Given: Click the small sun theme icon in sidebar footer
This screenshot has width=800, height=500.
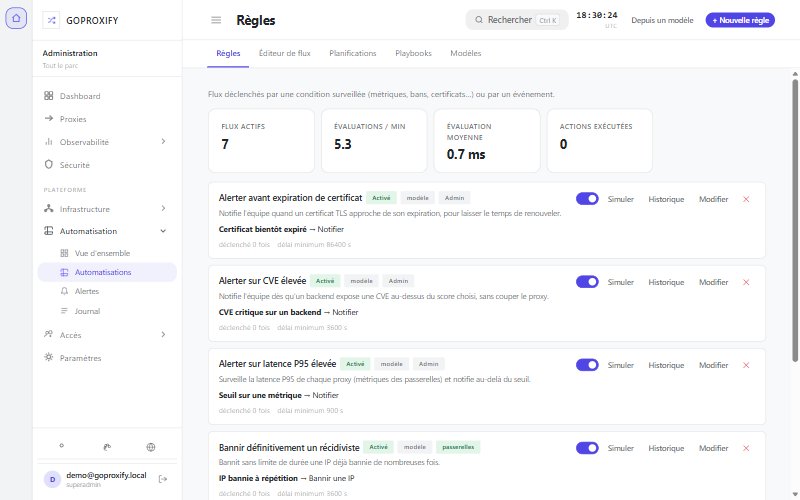Looking at the screenshot, I should coord(62,445).
